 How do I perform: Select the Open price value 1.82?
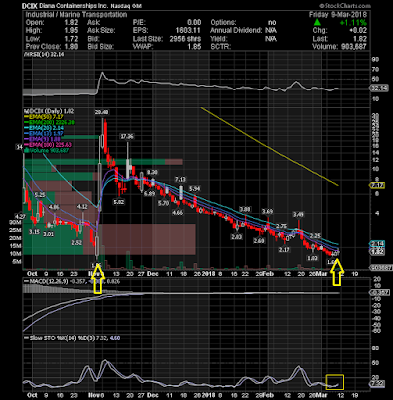pyautogui.click(x=71, y=23)
